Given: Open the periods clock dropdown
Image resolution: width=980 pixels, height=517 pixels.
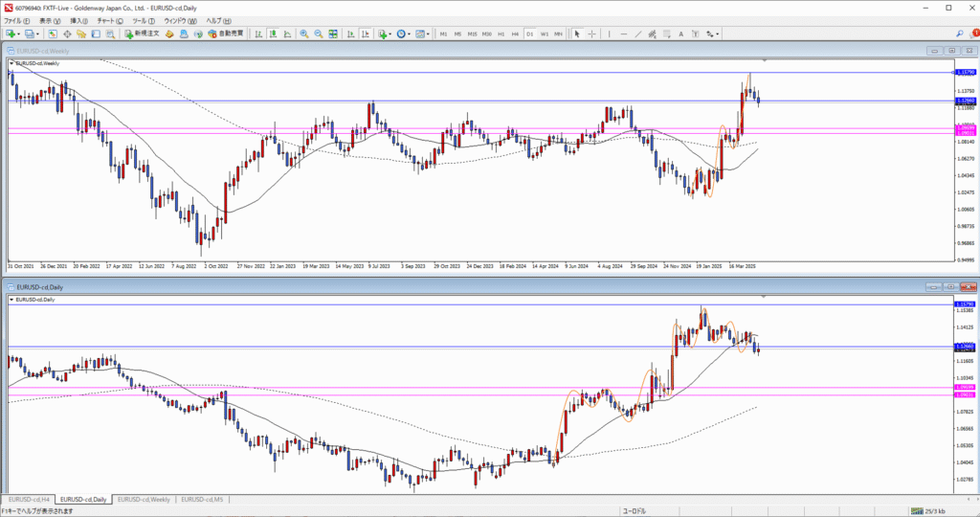Looking at the screenshot, I should click(404, 34).
